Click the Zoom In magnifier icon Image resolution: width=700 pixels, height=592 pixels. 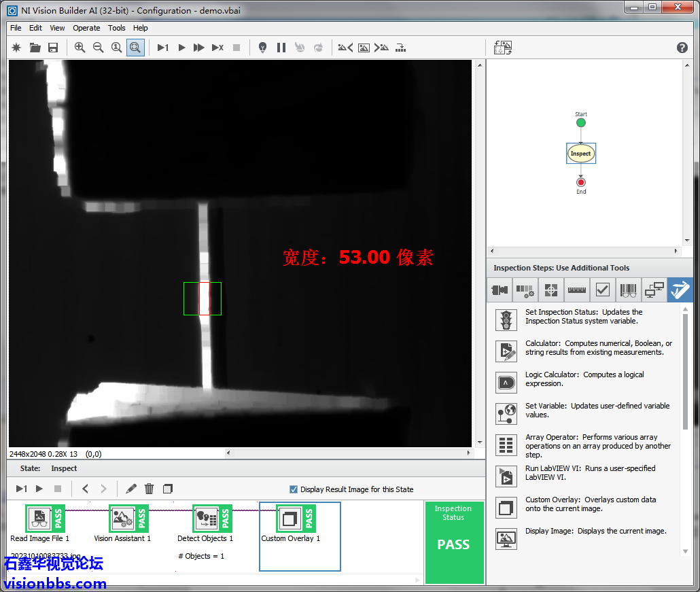click(x=80, y=48)
